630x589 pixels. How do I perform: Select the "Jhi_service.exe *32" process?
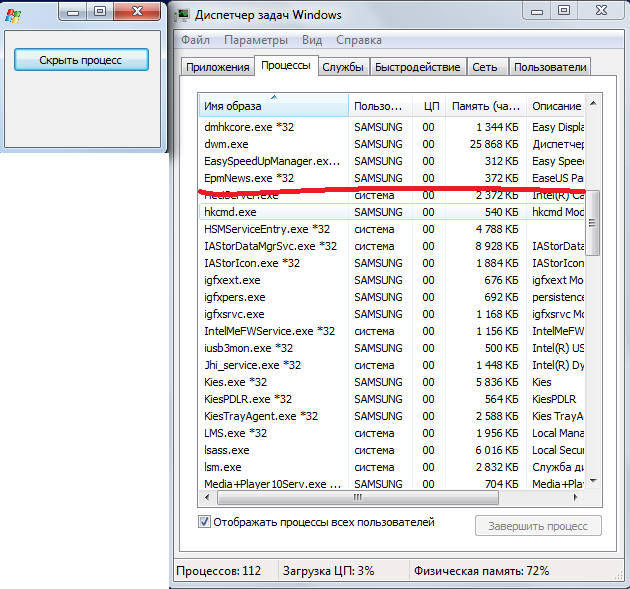pos(392,365)
